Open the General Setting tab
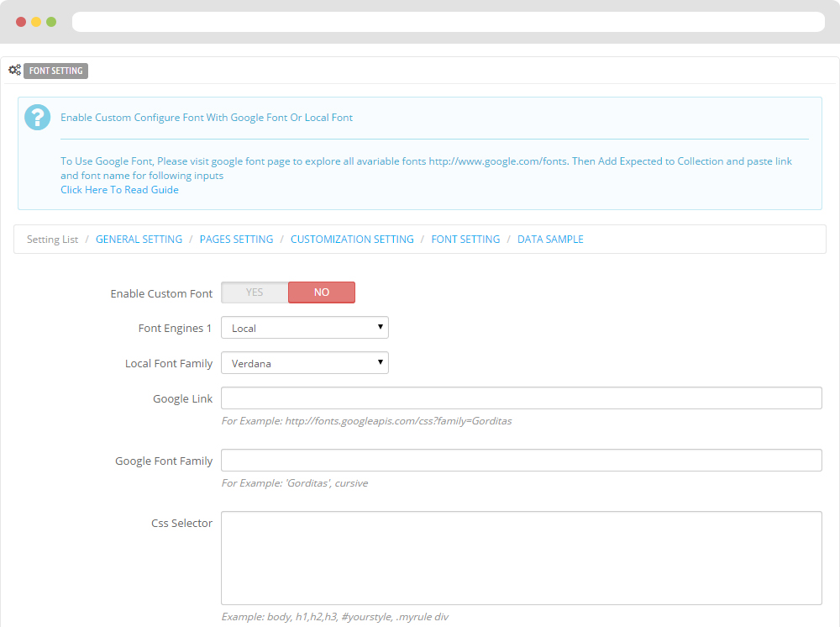This screenshot has width=840, height=627. [139, 240]
